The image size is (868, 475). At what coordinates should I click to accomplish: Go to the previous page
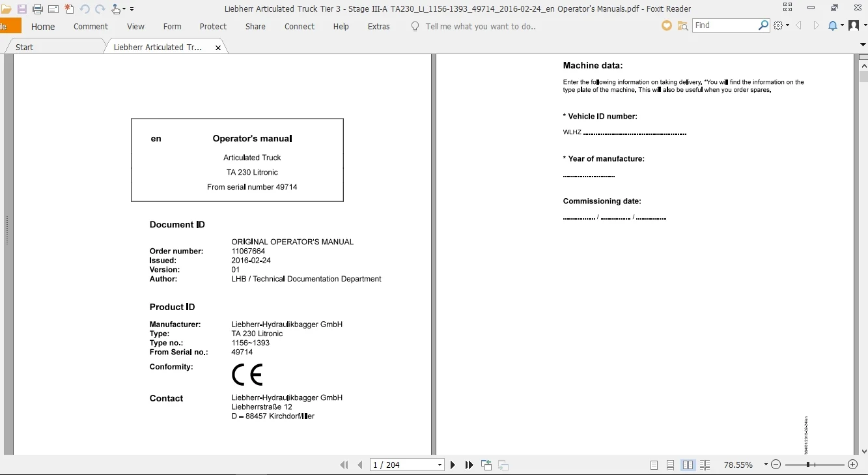tap(360, 465)
